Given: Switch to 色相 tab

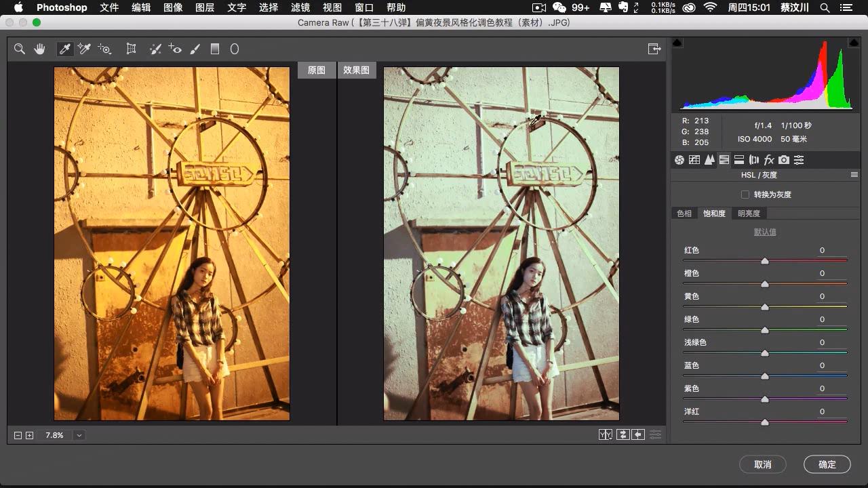Looking at the screenshot, I should point(684,213).
